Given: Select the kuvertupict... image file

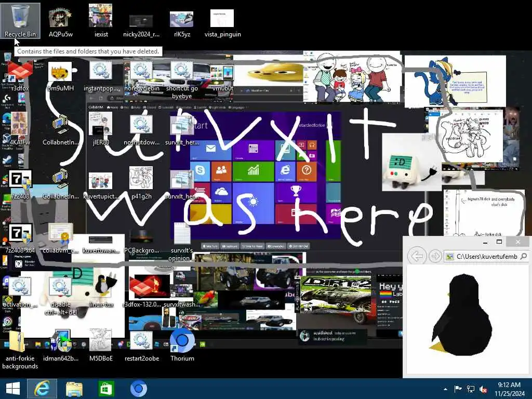Looking at the screenshot, I should pos(101,185).
